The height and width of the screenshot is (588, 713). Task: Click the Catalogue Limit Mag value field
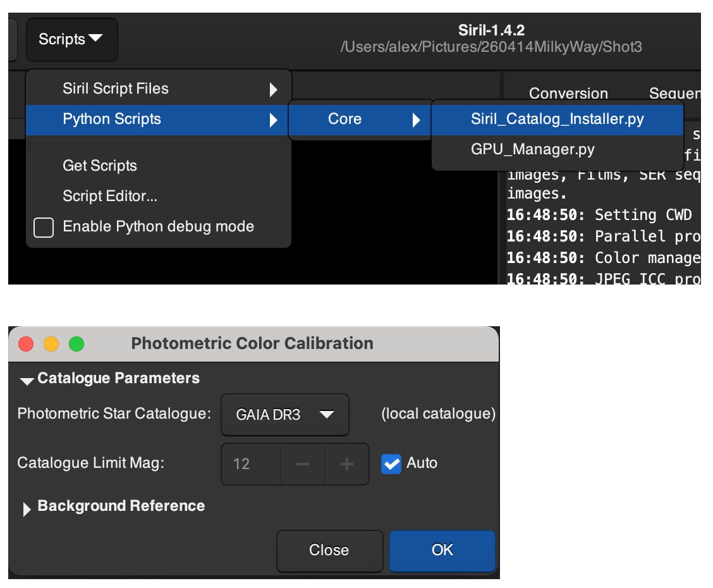(250, 464)
